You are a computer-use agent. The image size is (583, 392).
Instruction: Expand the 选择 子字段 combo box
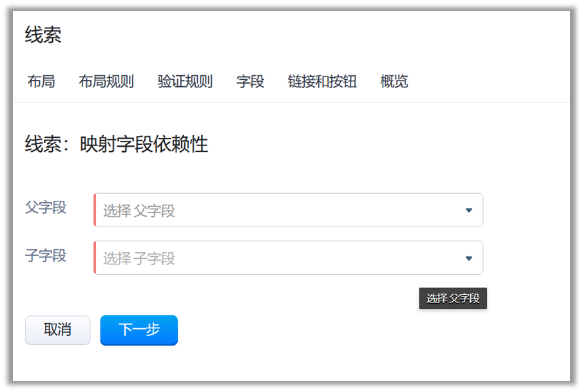(283, 258)
